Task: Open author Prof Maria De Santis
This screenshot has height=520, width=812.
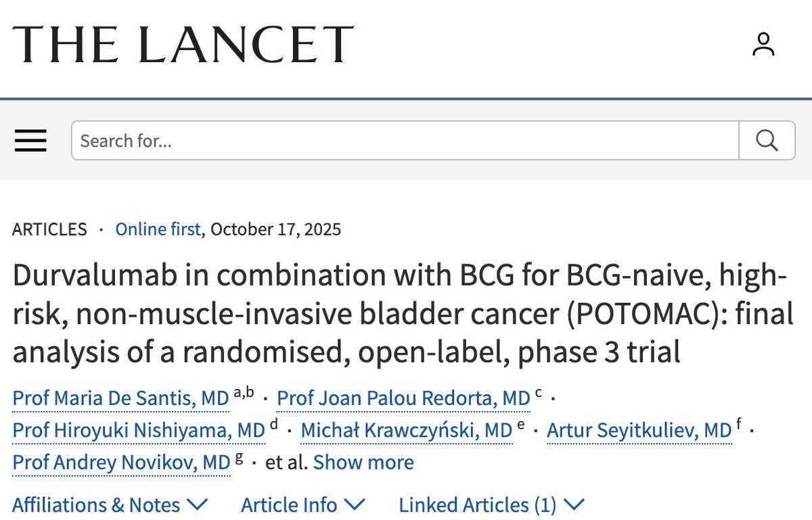Action: (x=120, y=399)
